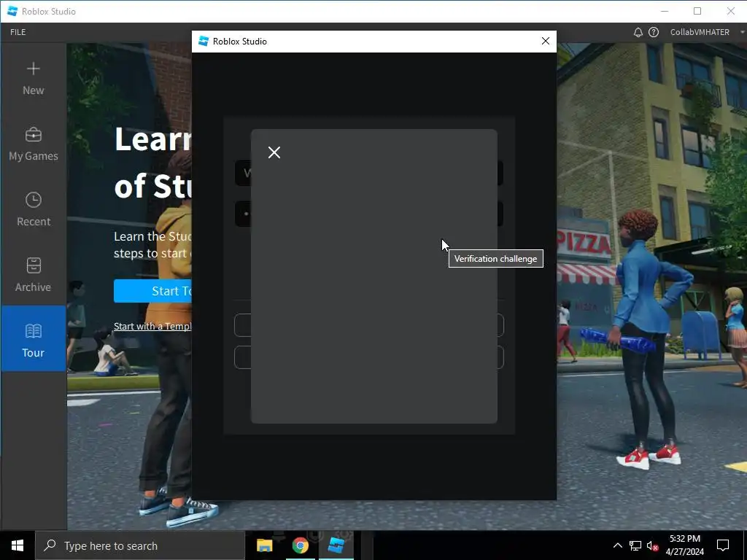This screenshot has width=747, height=560.
Task: Open the Recent section
Action: point(34,209)
